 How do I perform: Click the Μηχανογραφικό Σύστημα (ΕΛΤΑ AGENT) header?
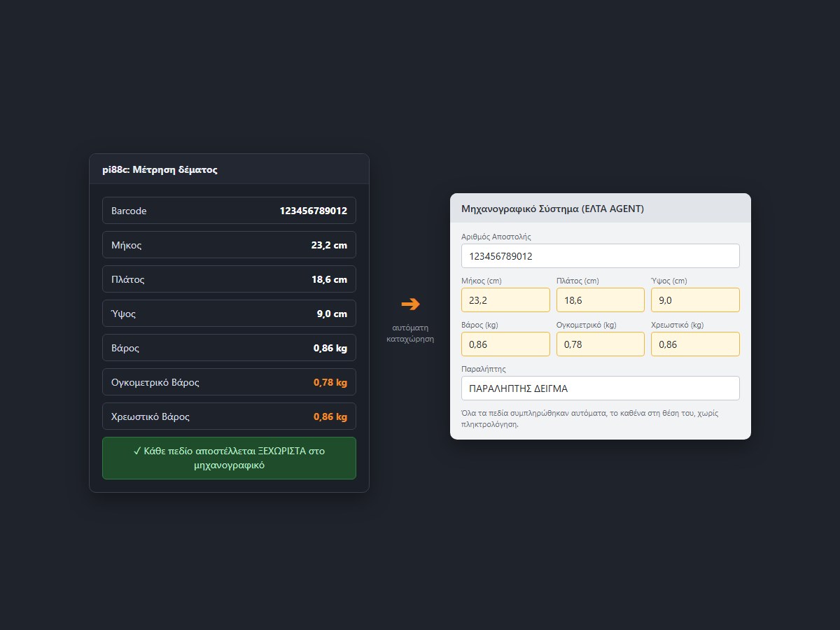553,209
